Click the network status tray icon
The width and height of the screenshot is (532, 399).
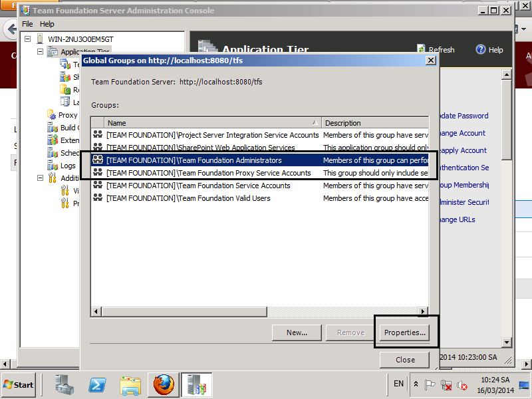click(446, 385)
